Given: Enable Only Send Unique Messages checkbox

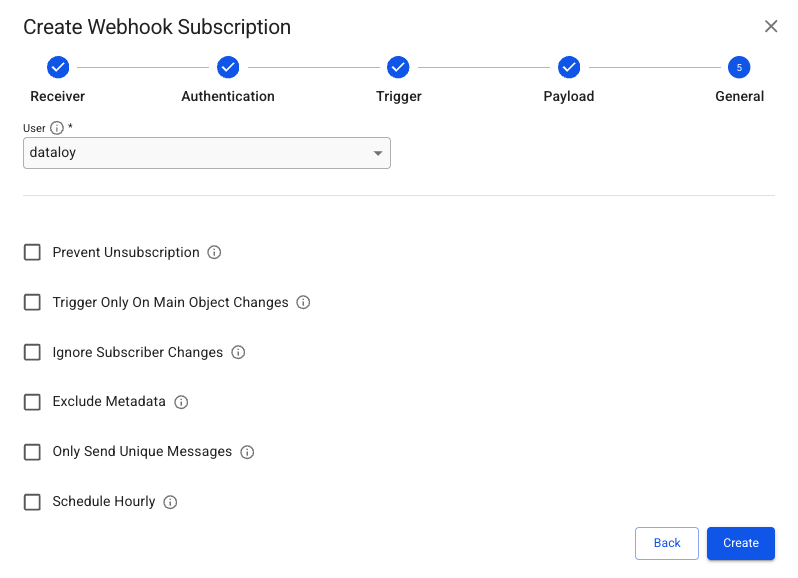Looking at the screenshot, I should coord(33,452).
